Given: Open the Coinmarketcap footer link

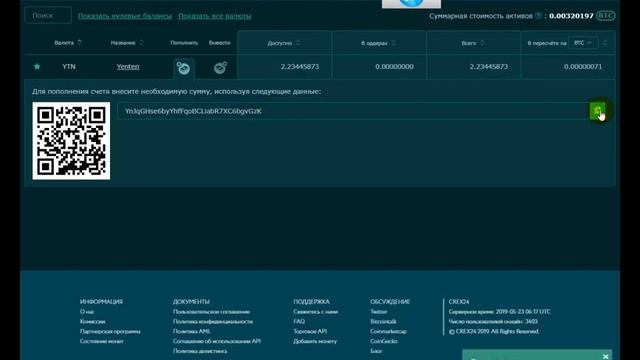Looking at the screenshot, I should click(388, 331).
